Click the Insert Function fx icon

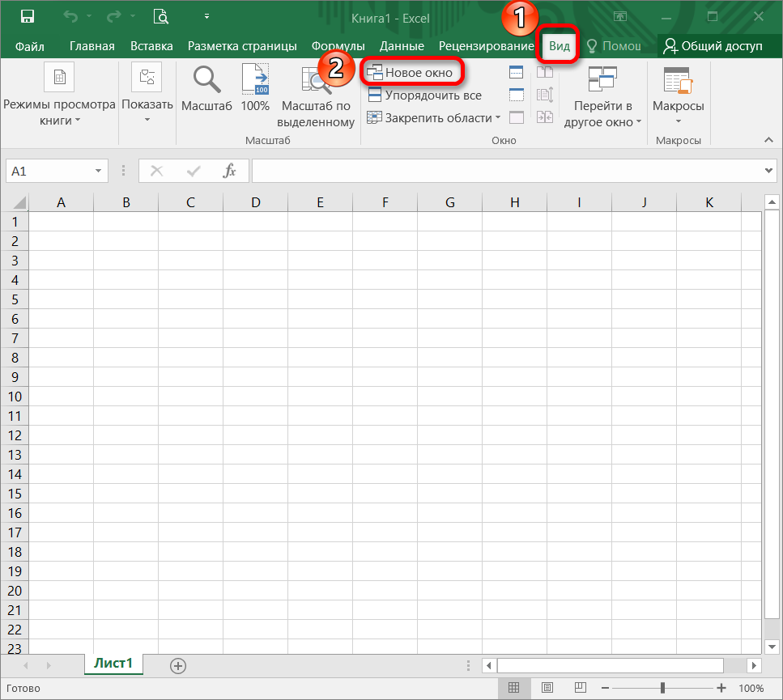[230, 171]
